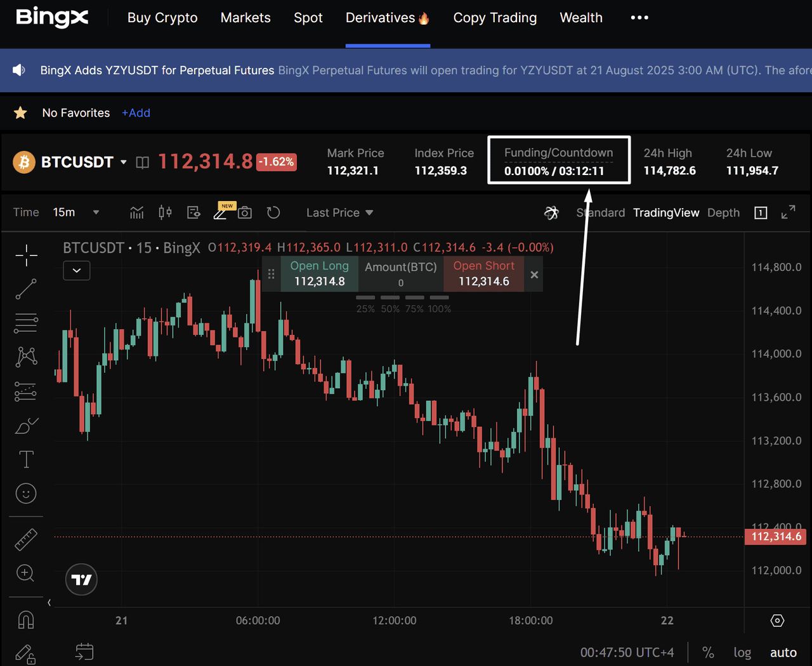Click Open Short button
The height and width of the screenshot is (666, 812).
[x=484, y=273]
